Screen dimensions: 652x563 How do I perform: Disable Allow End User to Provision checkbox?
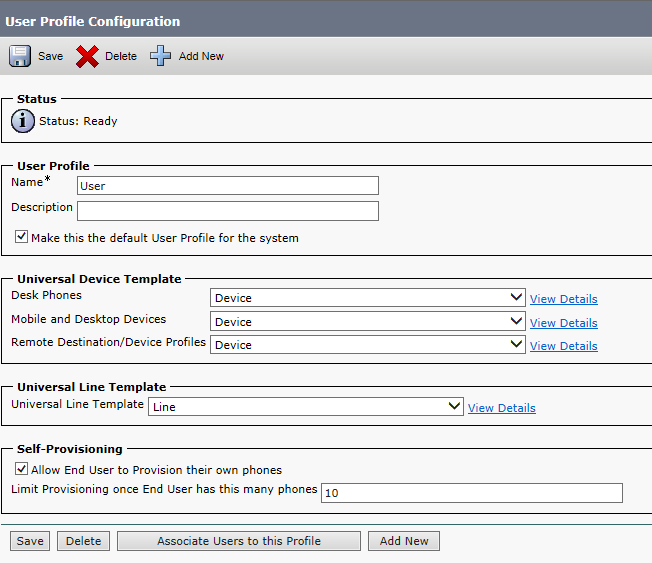click(x=22, y=469)
